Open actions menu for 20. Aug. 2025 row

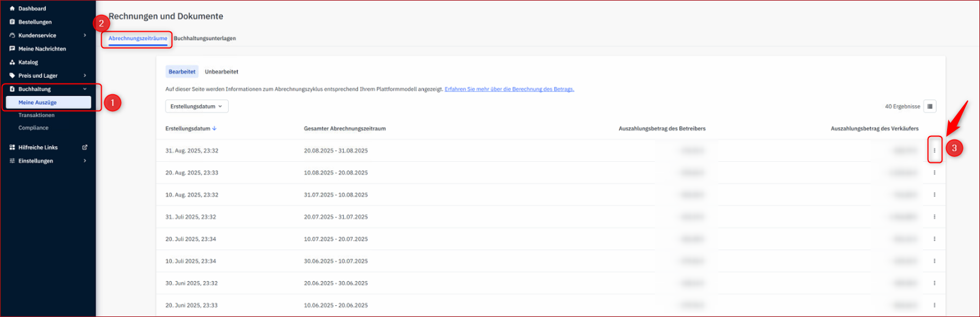[934, 173]
